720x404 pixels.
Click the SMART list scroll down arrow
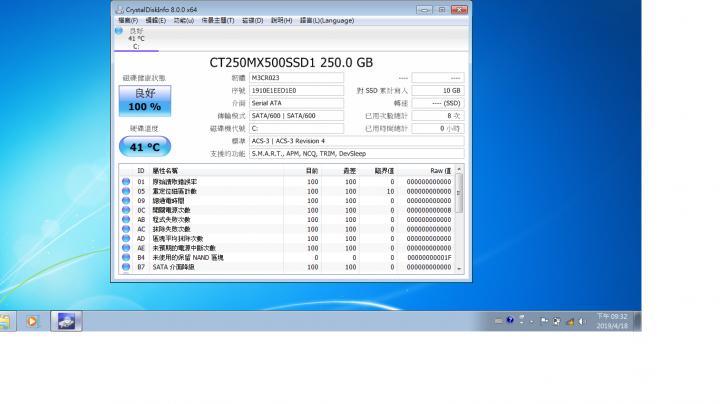tap(459, 269)
